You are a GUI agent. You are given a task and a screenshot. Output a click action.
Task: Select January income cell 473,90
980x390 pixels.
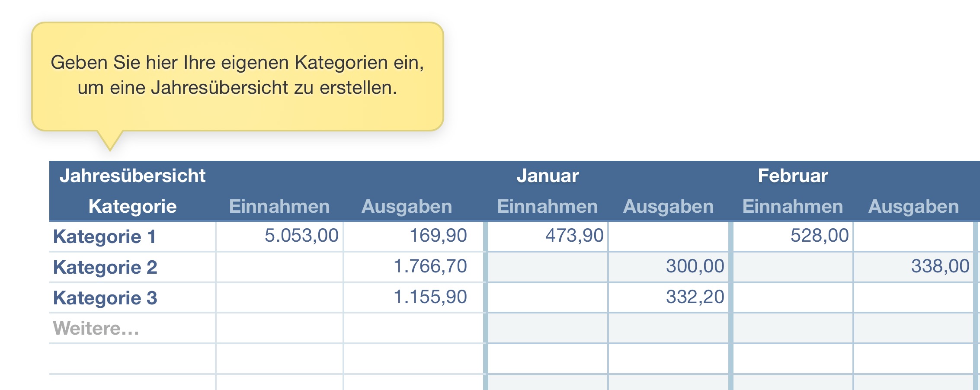(574, 236)
